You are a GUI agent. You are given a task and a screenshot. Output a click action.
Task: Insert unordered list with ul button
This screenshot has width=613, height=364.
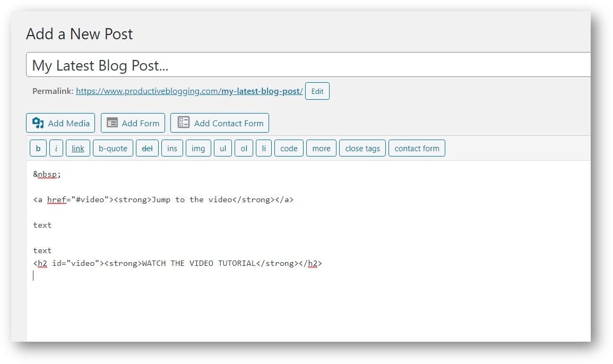(x=223, y=148)
